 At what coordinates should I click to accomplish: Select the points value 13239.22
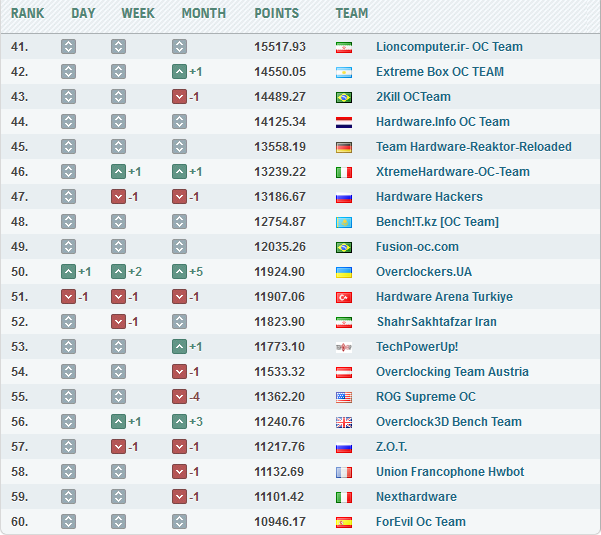pos(280,172)
